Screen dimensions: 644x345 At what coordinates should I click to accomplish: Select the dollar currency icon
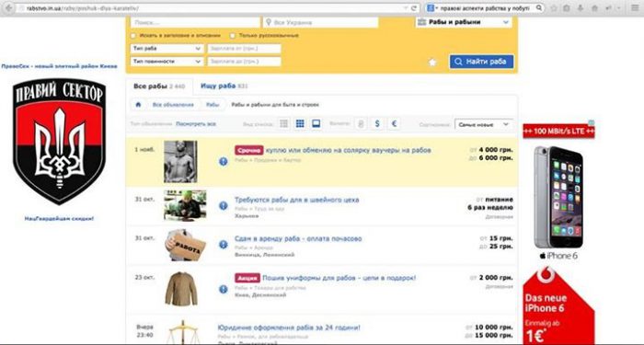(x=377, y=123)
